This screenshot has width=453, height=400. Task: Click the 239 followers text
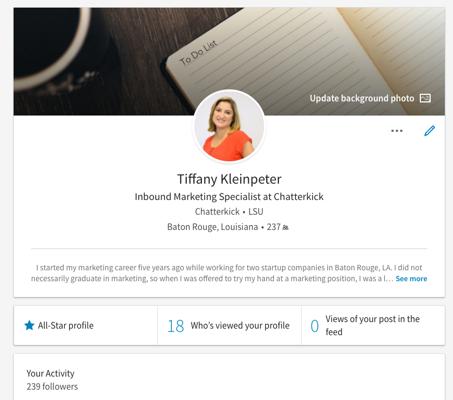[x=52, y=387]
